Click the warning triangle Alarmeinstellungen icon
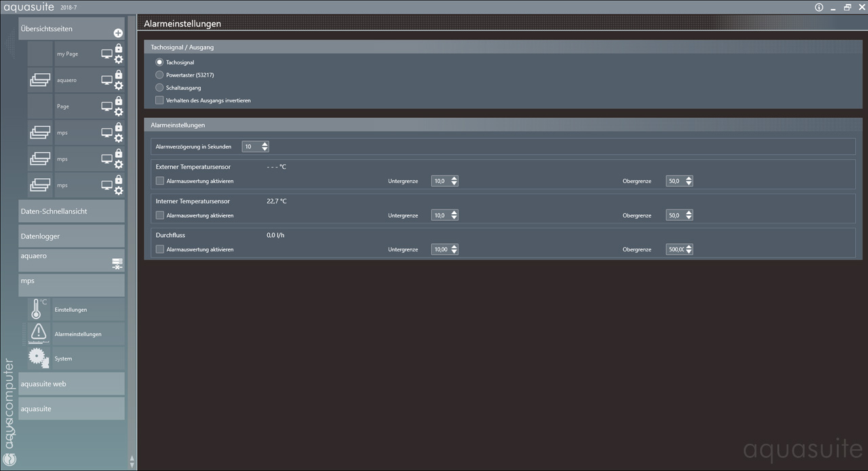 (x=39, y=333)
